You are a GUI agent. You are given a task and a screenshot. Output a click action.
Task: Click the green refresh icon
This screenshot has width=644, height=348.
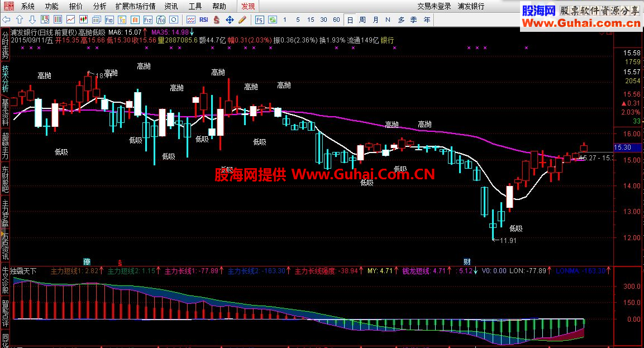click(273, 20)
